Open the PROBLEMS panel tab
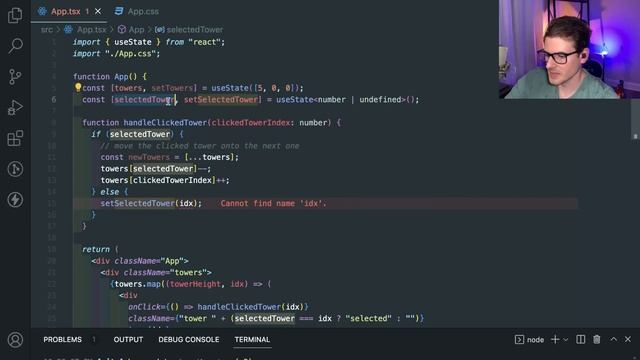Screen dimensions: 640x360 62,340
